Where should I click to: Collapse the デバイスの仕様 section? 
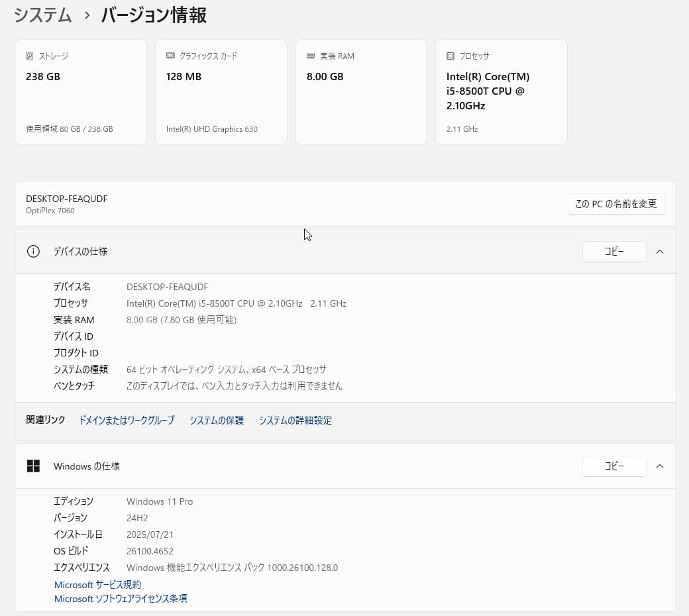pyautogui.click(x=659, y=252)
